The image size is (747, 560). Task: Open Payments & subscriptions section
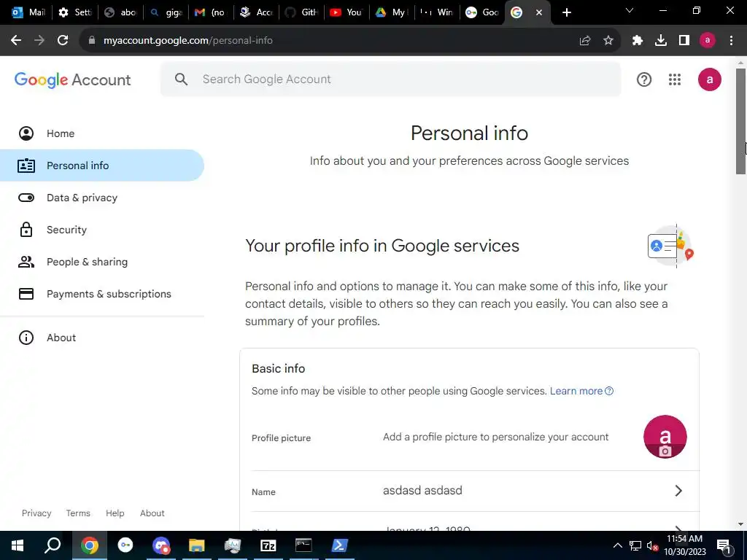point(102,294)
